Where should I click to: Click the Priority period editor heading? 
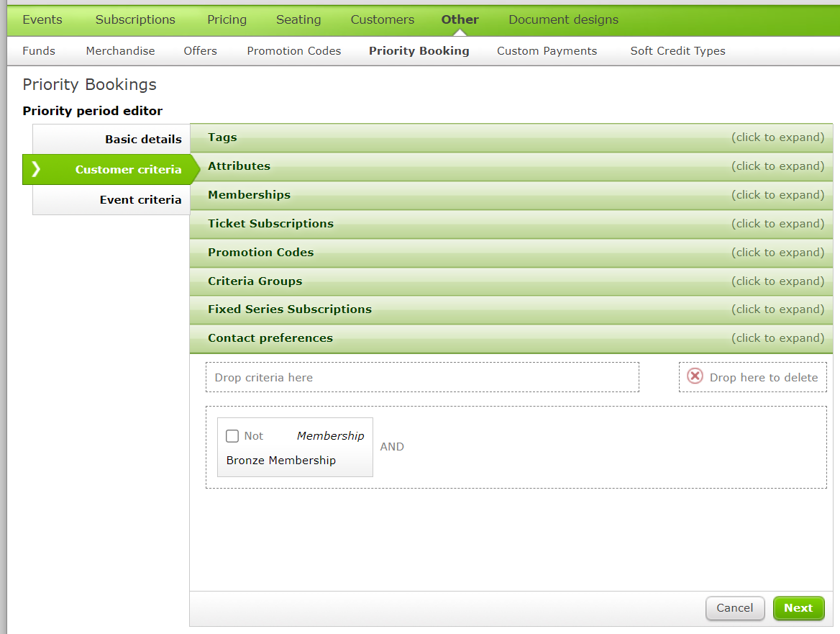click(92, 111)
